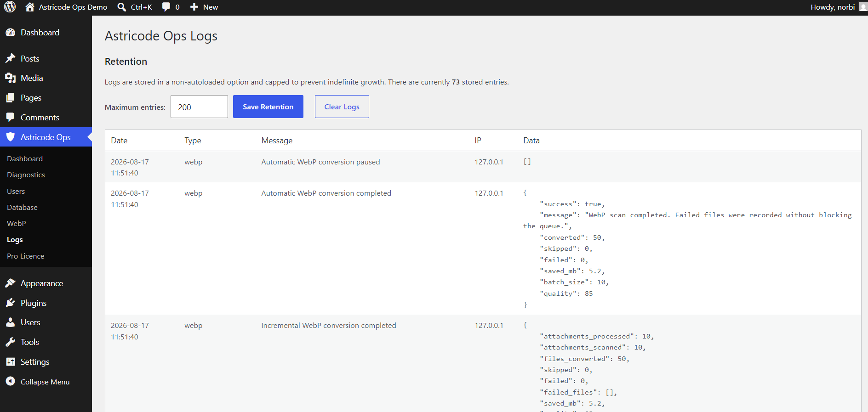Open the Pages menu item
This screenshot has height=412, width=868.
(46, 98)
